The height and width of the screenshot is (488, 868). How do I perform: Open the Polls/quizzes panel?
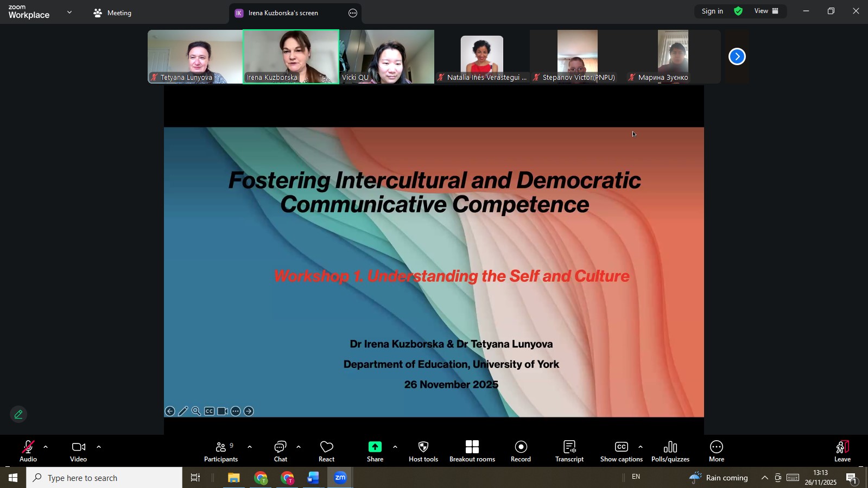pos(670,451)
